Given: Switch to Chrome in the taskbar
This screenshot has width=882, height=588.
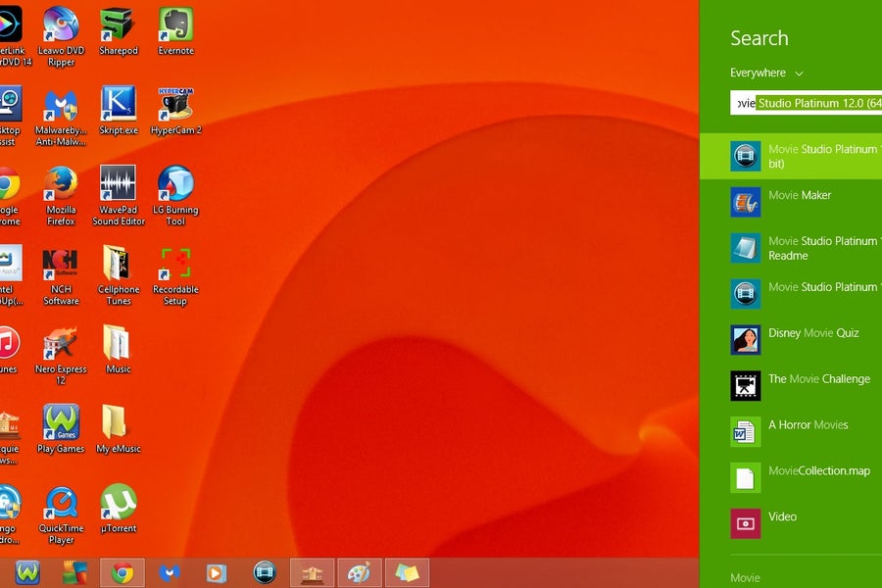Looking at the screenshot, I should point(122,572).
